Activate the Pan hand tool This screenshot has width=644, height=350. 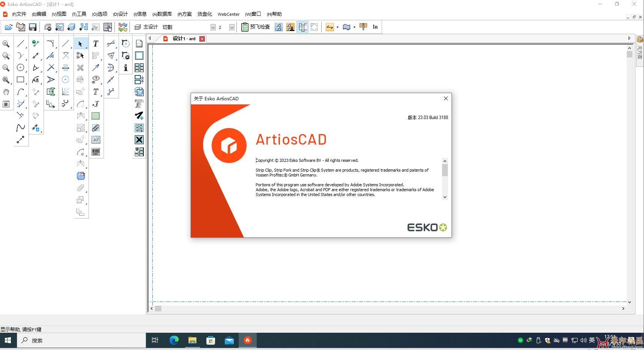(x=6, y=92)
